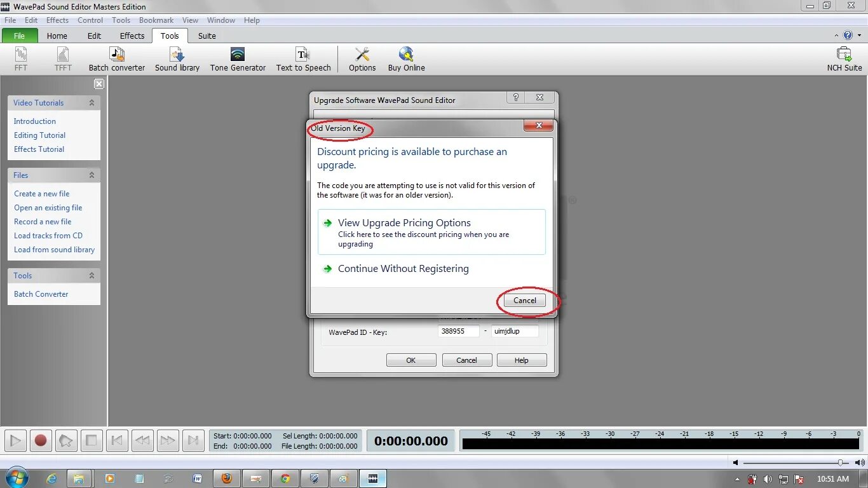This screenshot has height=488, width=868.
Task: Click Create a new file
Action: tap(42, 194)
